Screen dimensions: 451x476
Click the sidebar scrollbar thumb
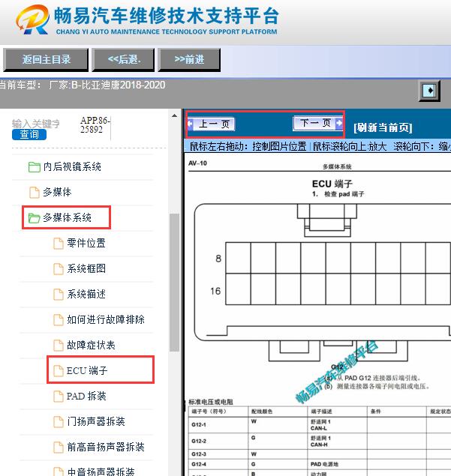(174, 283)
